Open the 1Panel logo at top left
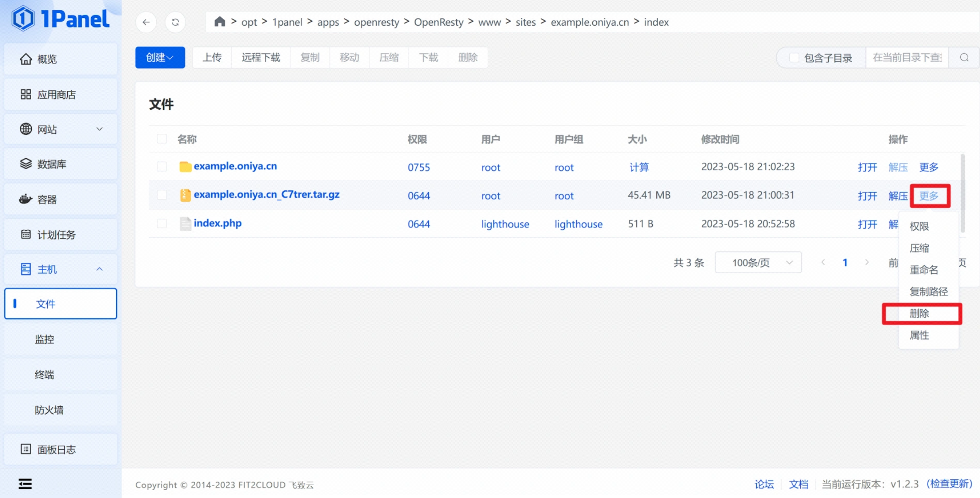The height and width of the screenshot is (498, 980). pyautogui.click(x=61, y=19)
